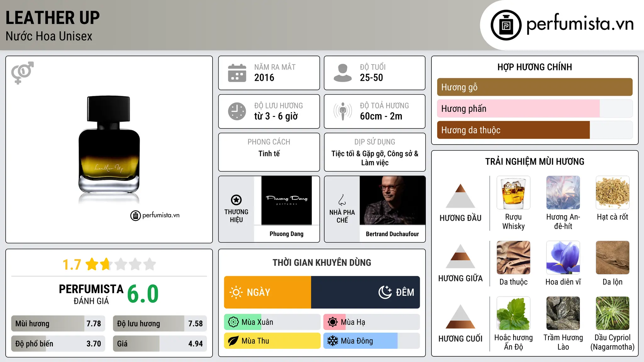Click the yellow star rating icons
The width and height of the screenshot is (644, 362).
[121, 264]
